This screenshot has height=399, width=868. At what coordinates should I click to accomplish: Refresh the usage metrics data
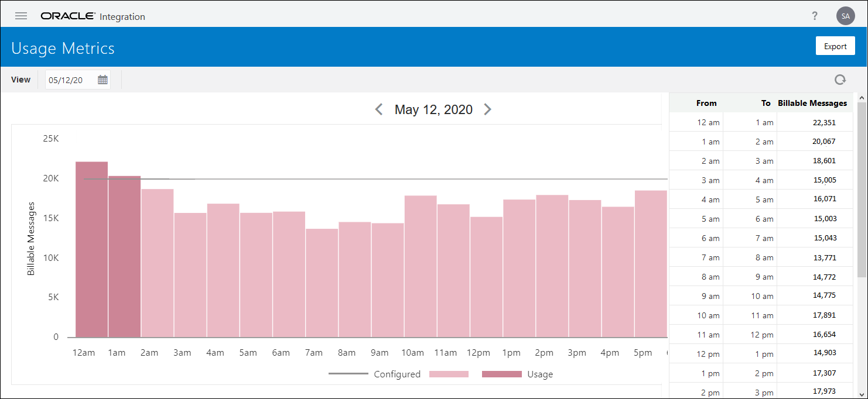click(x=840, y=80)
